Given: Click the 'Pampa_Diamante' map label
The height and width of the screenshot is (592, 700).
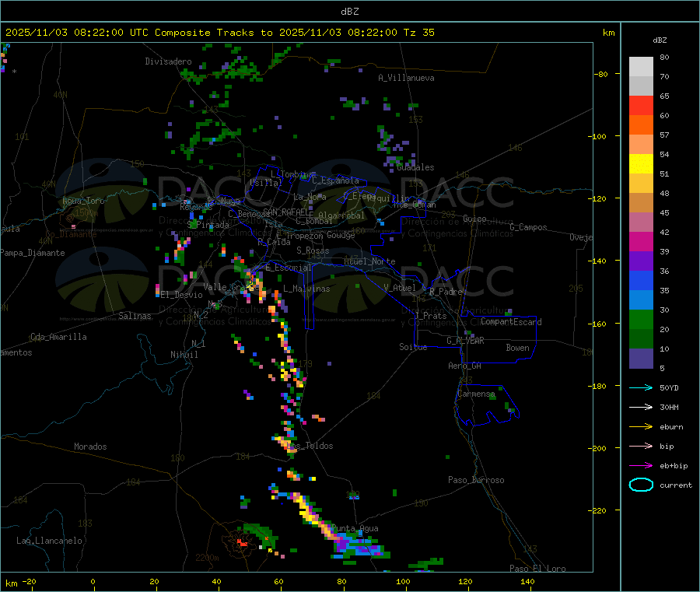Looking at the screenshot, I should click(x=33, y=253).
